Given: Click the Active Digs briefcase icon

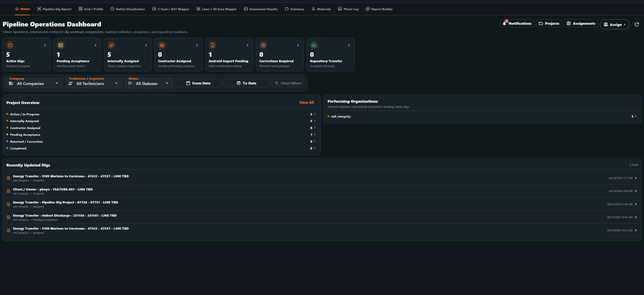Looking at the screenshot, I should click(10, 45).
